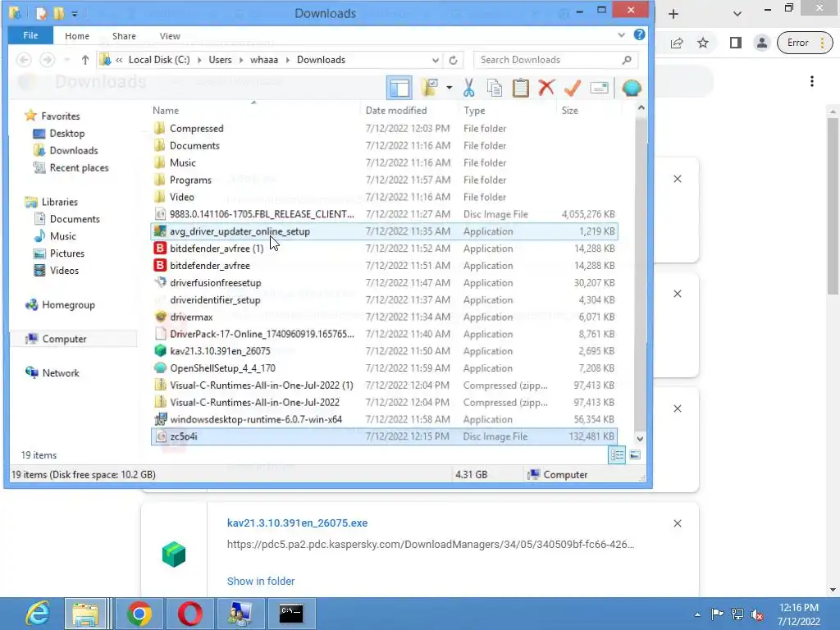Click the Email envelope toolbar icon
The width and height of the screenshot is (840, 630).
tap(599, 88)
